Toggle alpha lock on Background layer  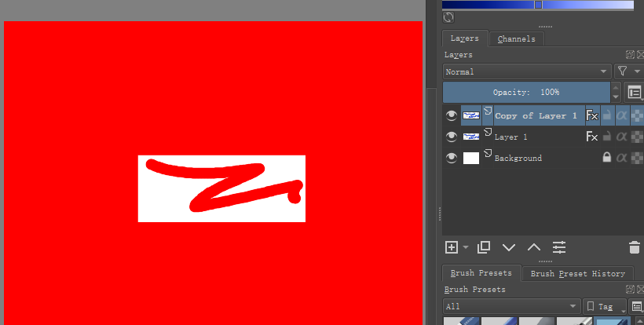pos(621,158)
